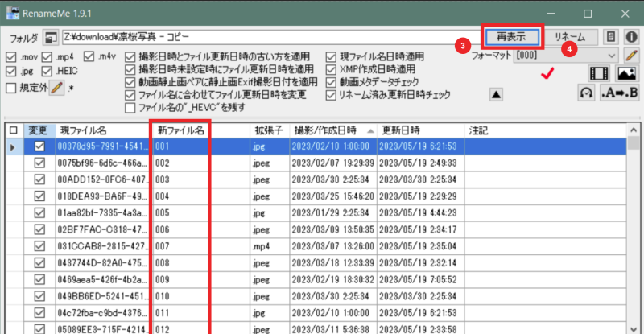This screenshot has width=644, height=334.
Task: Toggle リネーム済み更新日時チェック checkbox
Action: (x=331, y=95)
